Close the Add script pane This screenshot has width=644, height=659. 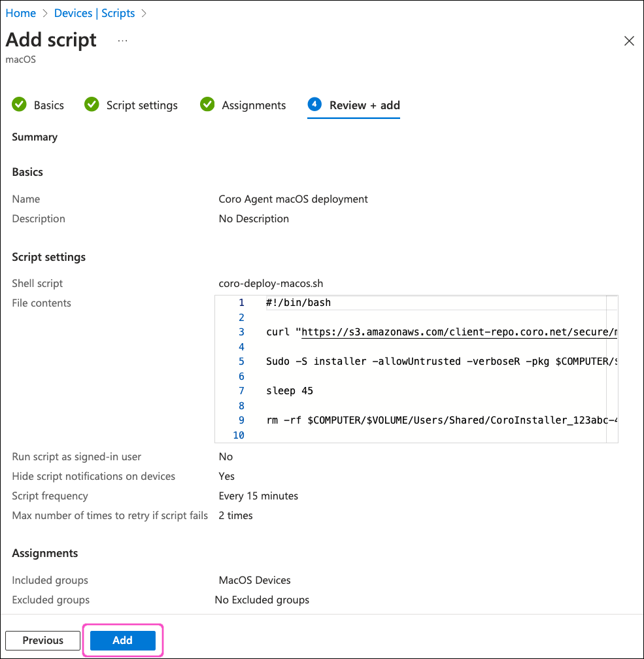tap(629, 41)
